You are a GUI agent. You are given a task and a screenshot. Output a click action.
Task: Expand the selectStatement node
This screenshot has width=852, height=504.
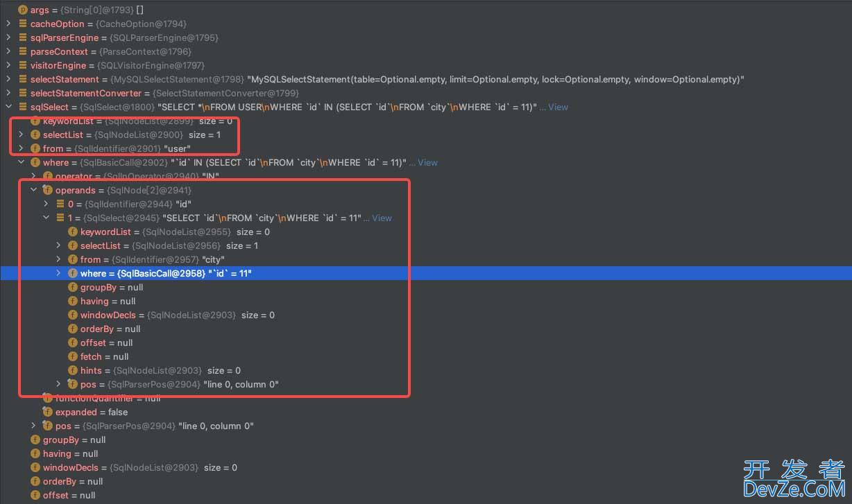point(8,80)
